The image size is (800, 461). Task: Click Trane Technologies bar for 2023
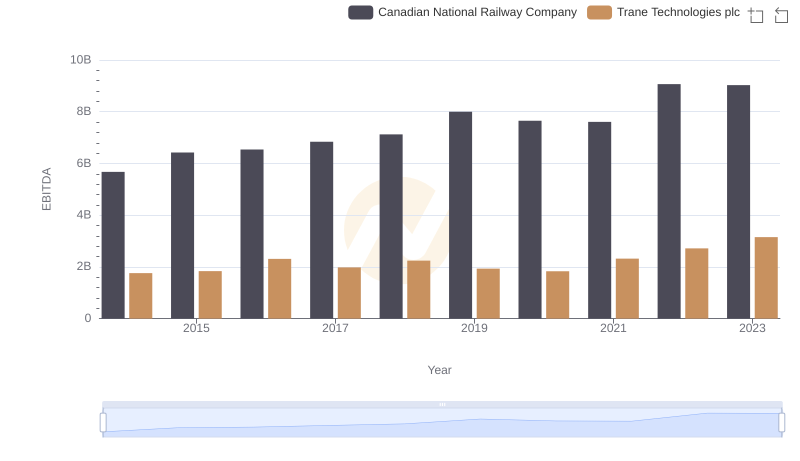pos(766,278)
